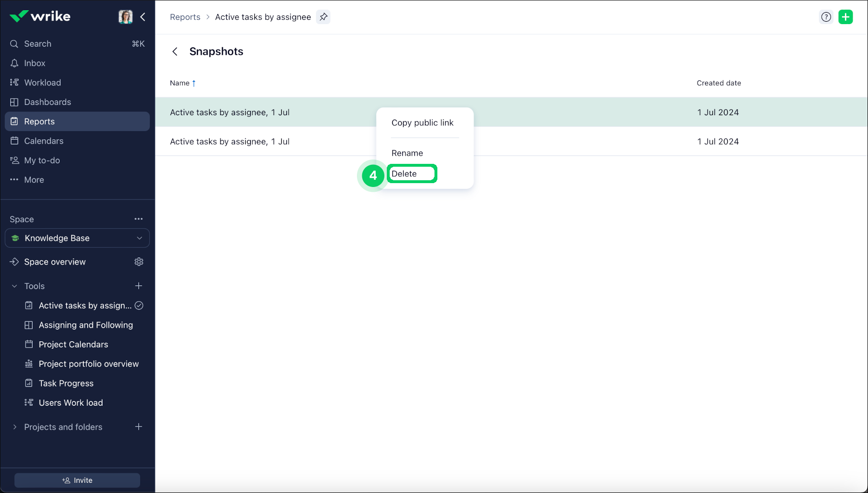Open the help question mark icon

pyautogui.click(x=826, y=17)
